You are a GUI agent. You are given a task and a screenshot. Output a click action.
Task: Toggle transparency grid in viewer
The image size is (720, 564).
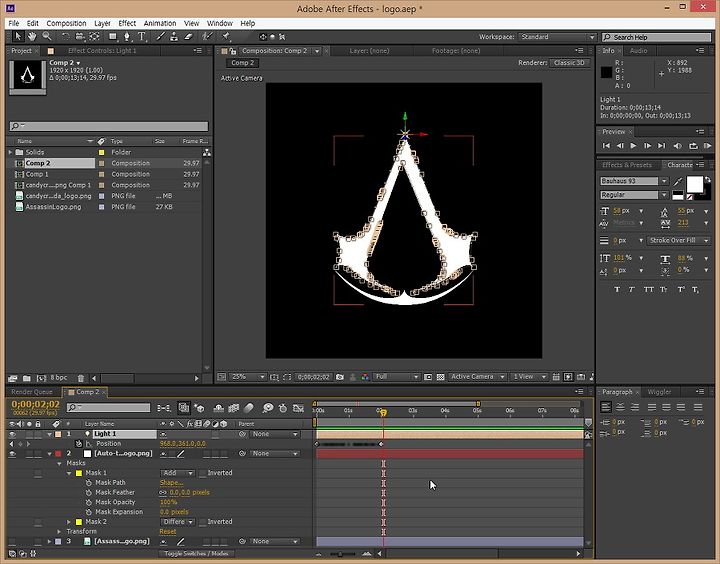tap(440, 377)
